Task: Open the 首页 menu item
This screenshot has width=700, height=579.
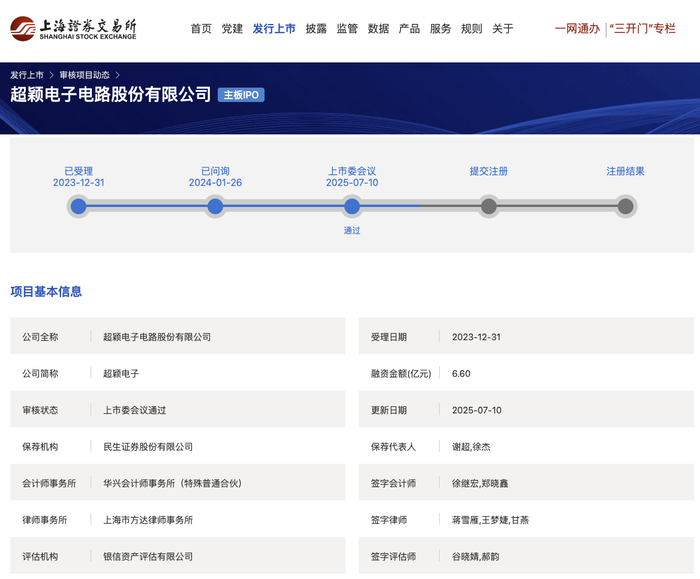Action: coord(201,29)
